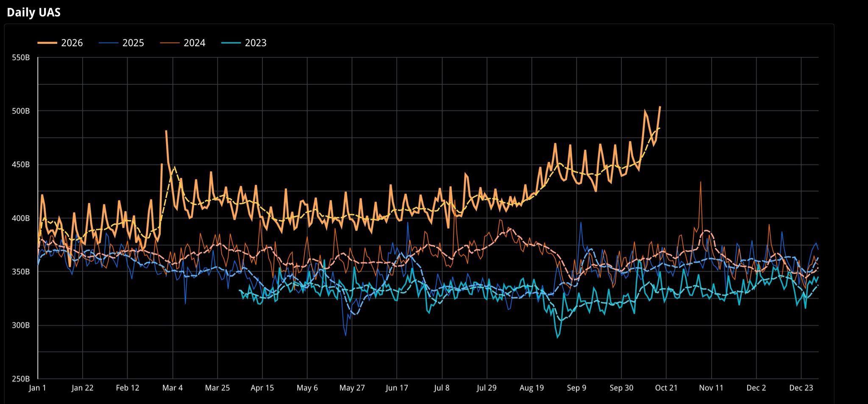Click the 500B y-axis label
The image size is (868, 404).
(21, 111)
